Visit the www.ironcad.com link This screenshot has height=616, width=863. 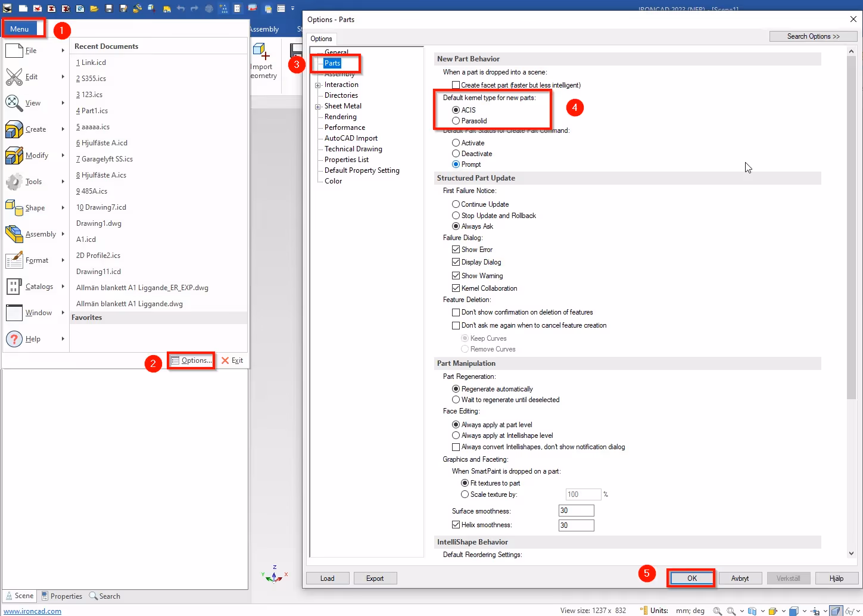32,611
